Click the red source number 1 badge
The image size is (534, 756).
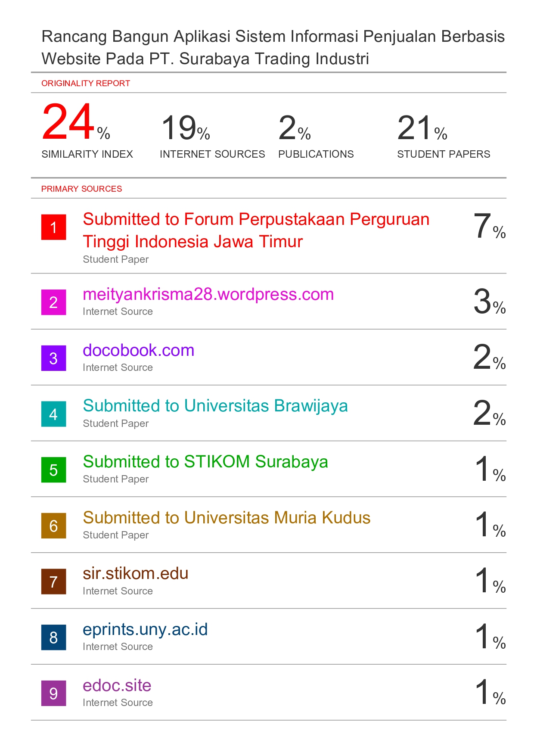coord(53,227)
